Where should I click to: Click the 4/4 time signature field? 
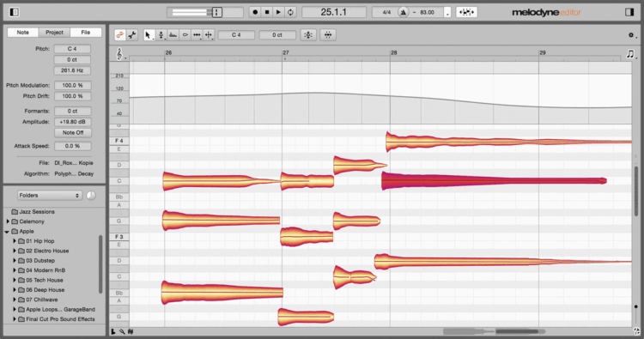tap(386, 12)
